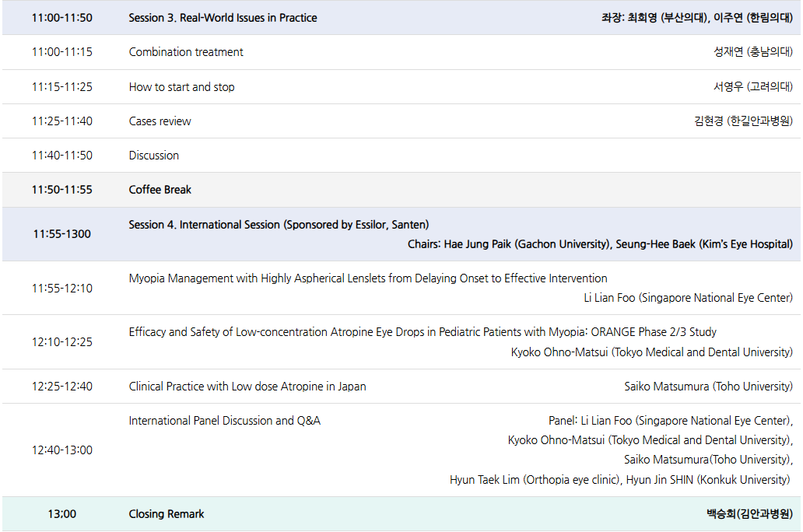The height and width of the screenshot is (532, 803).
Task: Select the 12:40-13:00 time slot cell
Action: coord(62,450)
